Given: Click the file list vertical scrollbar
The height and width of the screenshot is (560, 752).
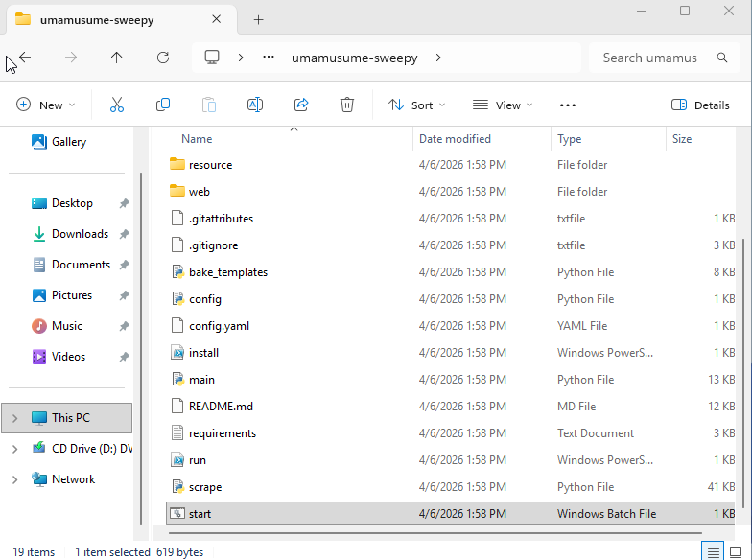Looking at the screenshot, I should click(744, 374).
